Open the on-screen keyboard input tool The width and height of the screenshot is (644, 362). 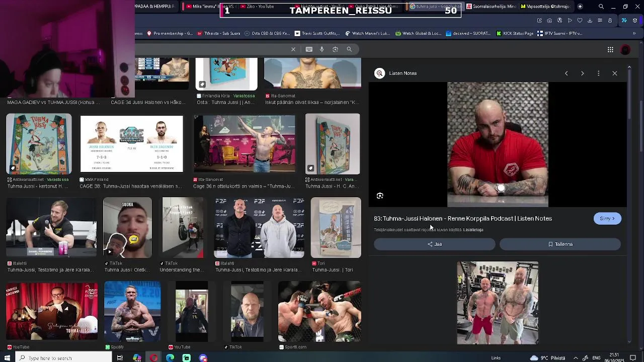pos(309,49)
